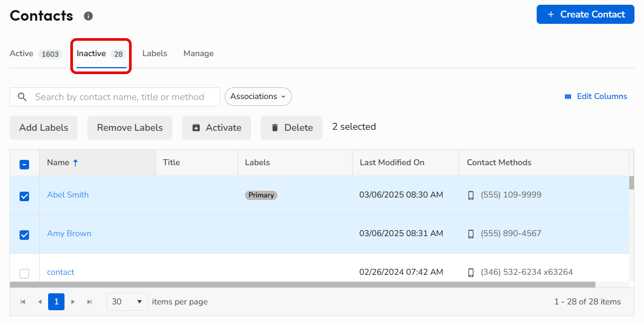Click the '03/06/2025 08:30 AM' cell
The image size is (644, 324).
click(x=401, y=195)
